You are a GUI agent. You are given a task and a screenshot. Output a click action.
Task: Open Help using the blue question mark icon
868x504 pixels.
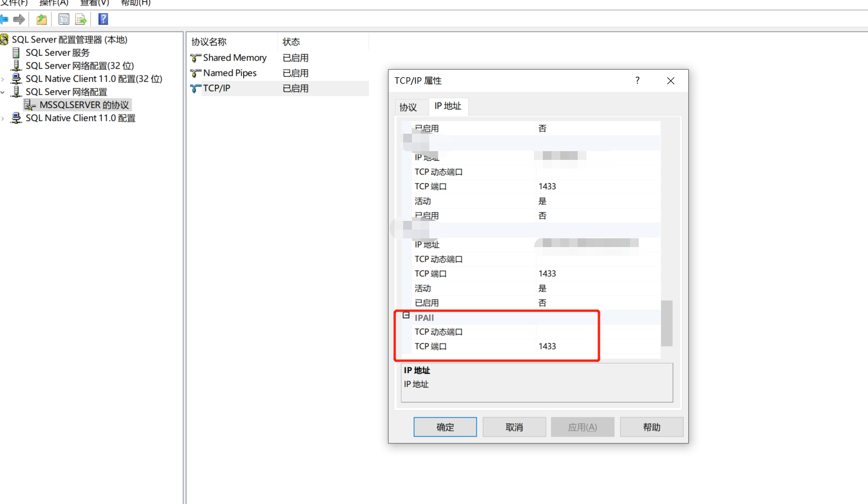(102, 19)
